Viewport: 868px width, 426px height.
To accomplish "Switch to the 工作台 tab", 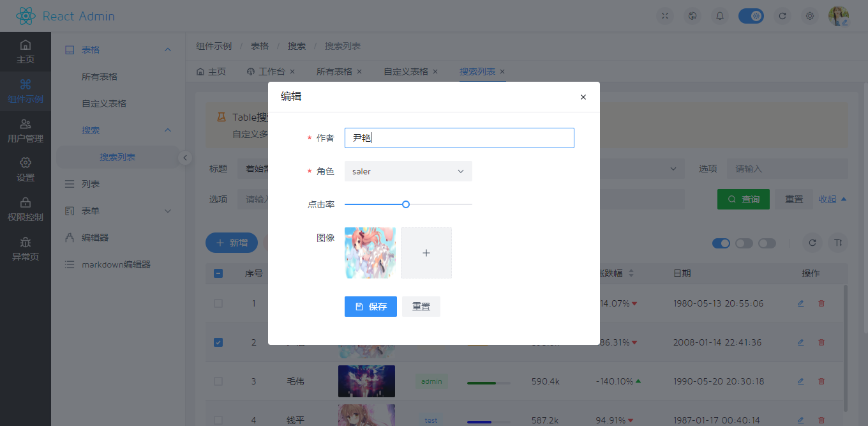I will (271, 72).
